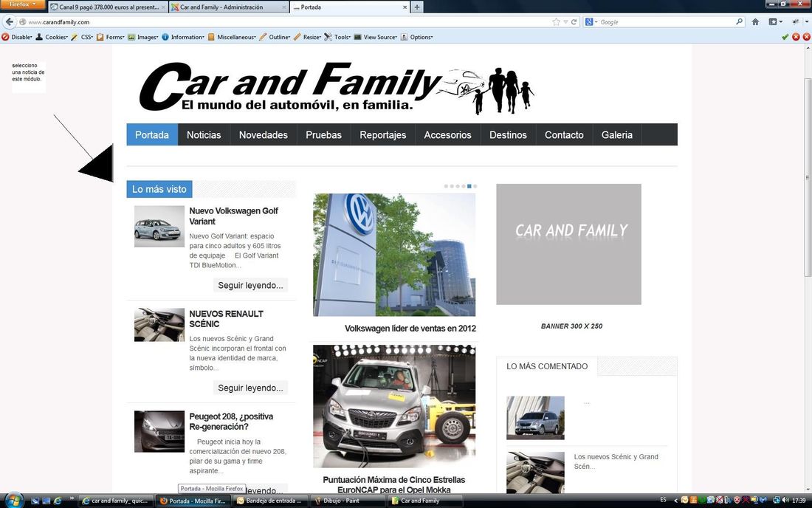Click the Golf Variant car thumbnail
The height and width of the screenshot is (508, 812).
[159, 226]
